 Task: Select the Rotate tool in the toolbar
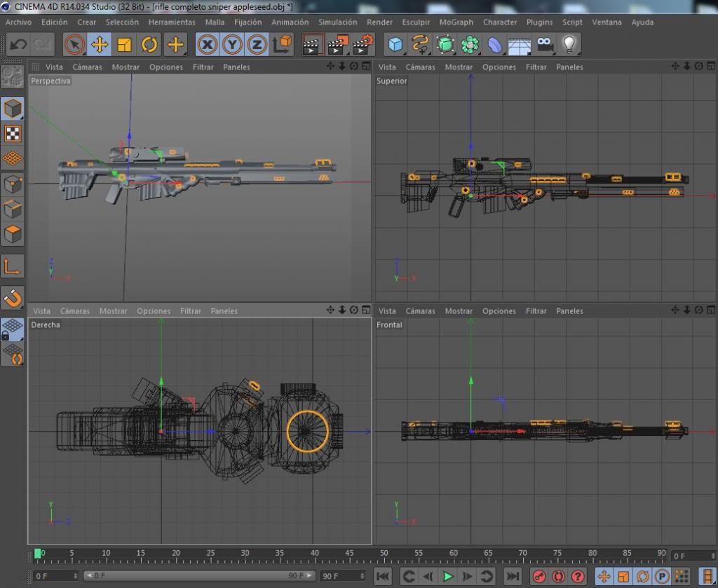pos(149,45)
